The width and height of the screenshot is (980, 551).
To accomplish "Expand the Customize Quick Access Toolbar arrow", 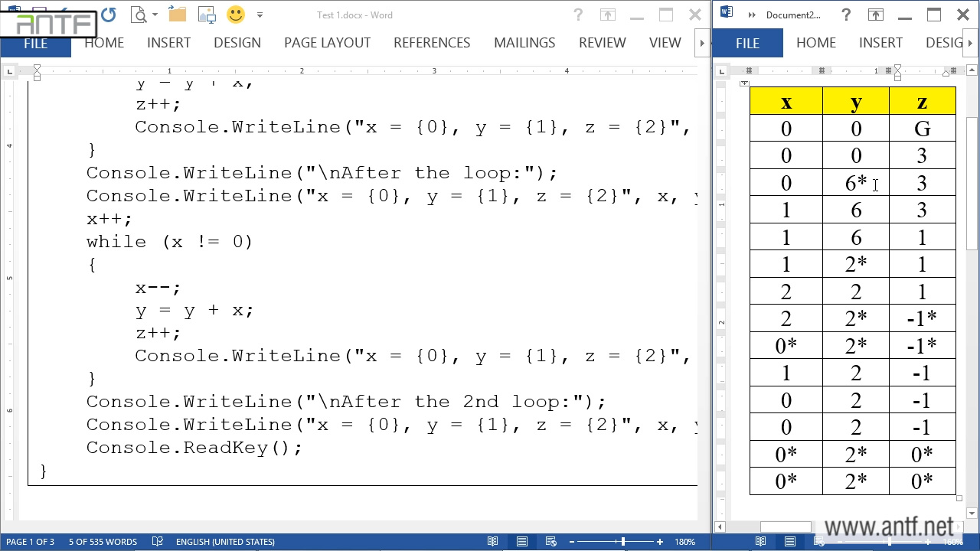I will 260,15.
